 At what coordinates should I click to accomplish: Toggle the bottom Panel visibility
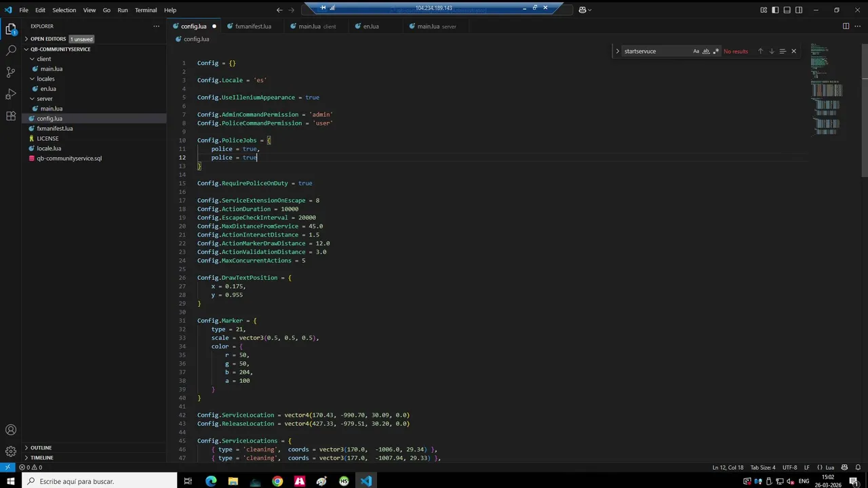787,10
